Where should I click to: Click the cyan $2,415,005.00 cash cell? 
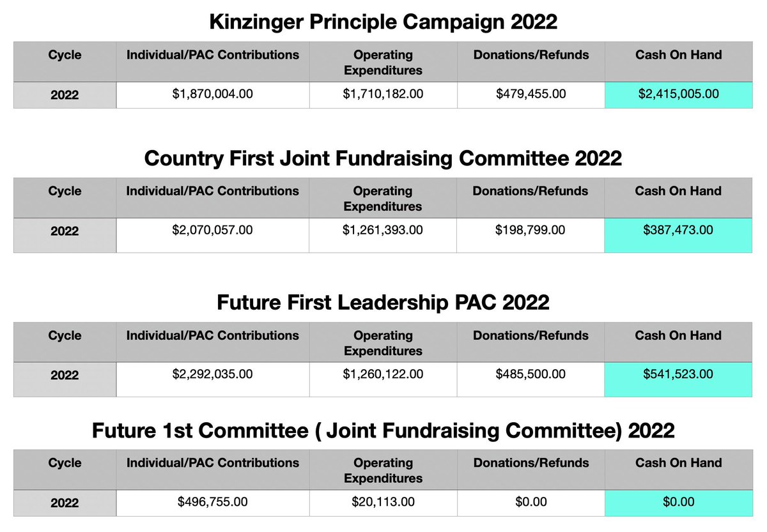pyautogui.click(x=678, y=95)
